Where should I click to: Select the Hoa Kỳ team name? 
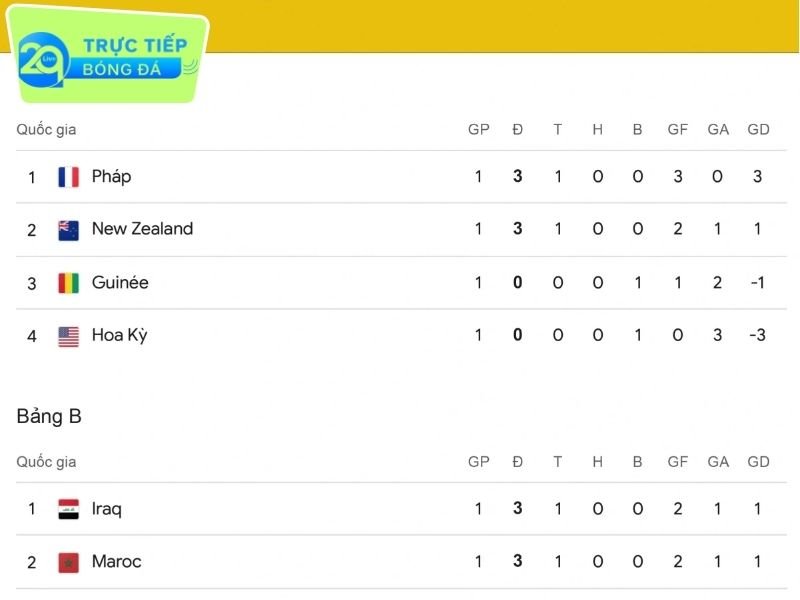click(119, 336)
